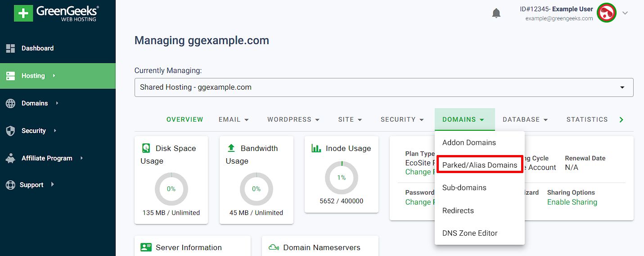Viewport: 644px width, 256px height.
Task: Click the Server Information card icon
Action: click(x=146, y=247)
